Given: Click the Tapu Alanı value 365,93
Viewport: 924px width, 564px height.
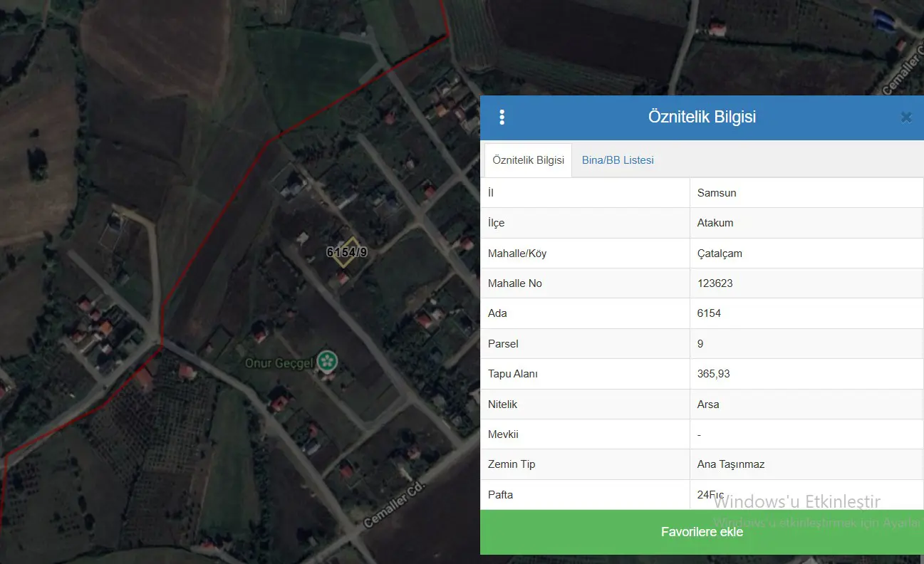Looking at the screenshot, I should click(x=714, y=374).
